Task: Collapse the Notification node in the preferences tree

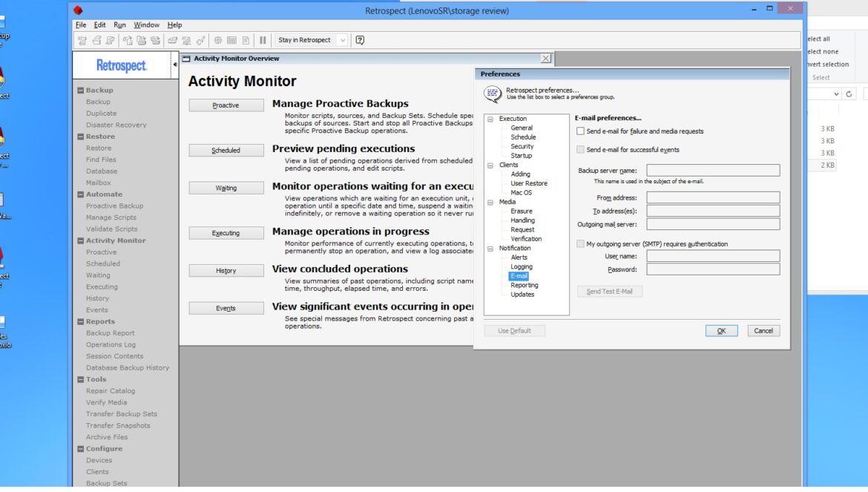Action: (490, 249)
